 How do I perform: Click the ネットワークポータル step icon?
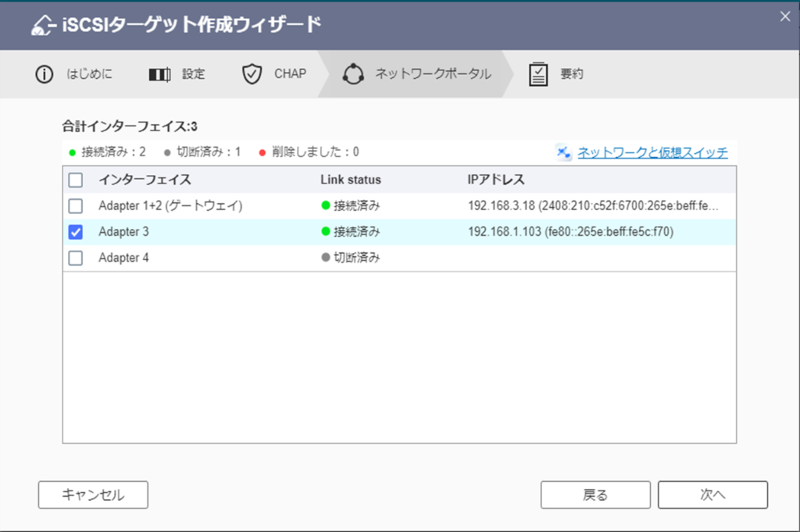[x=353, y=74]
